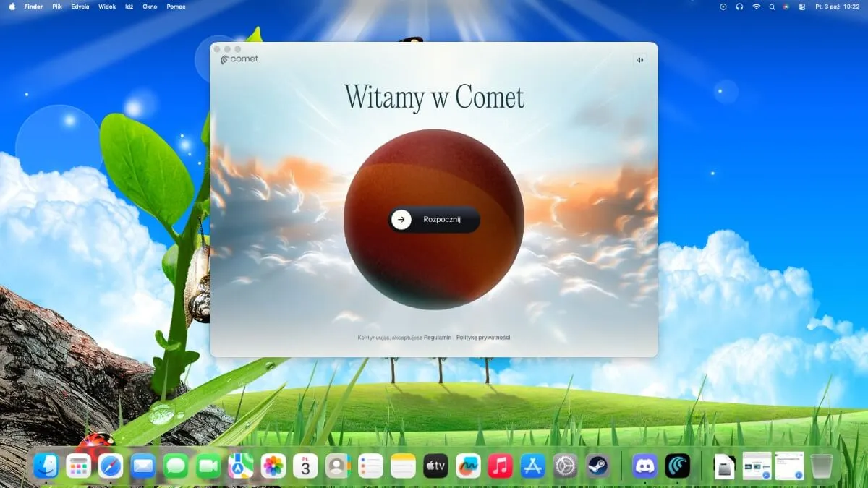Open the Plik menu
The height and width of the screenshot is (488, 868).
tap(57, 7)
